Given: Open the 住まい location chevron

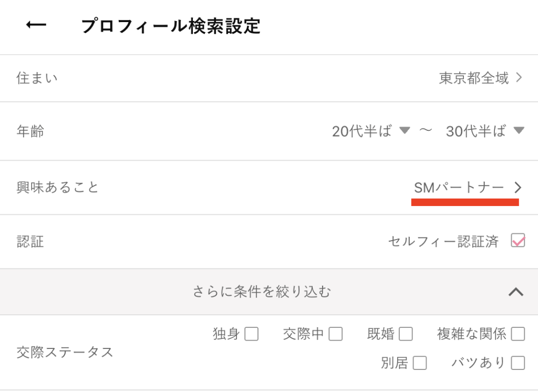Looking at the screenshot, I should 519,78.
